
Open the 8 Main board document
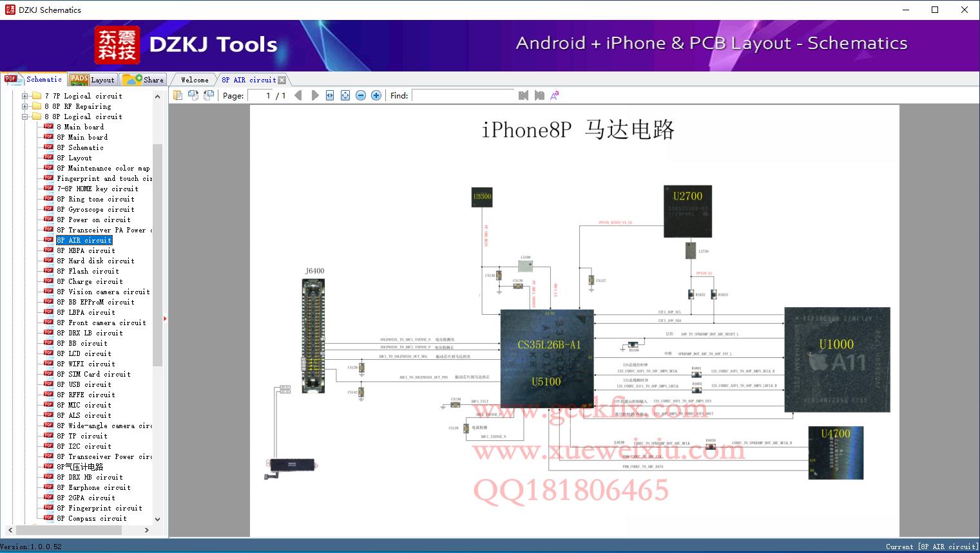pyautogui.click(x=80, y=127)
